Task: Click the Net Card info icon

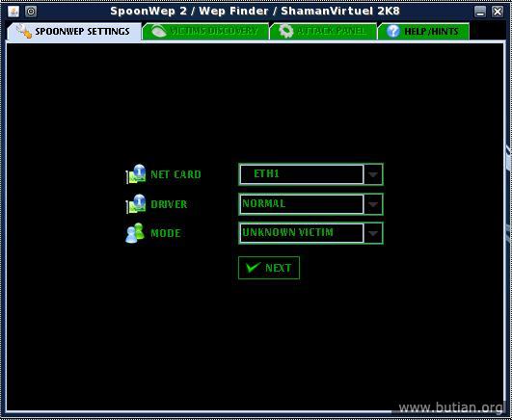Action: tap(136, 174)
